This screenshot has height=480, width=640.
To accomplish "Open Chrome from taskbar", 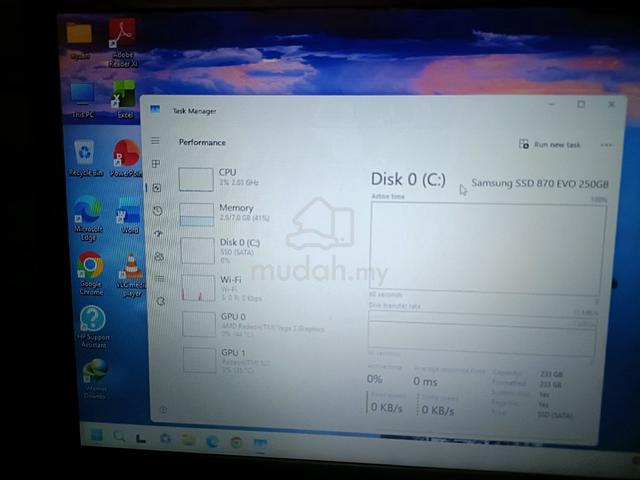I will click(236, 442).
